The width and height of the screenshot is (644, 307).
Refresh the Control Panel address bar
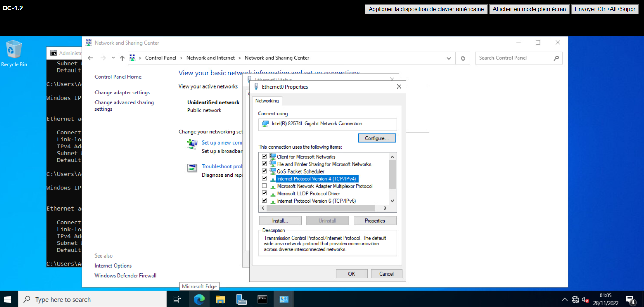(x=463, y=58)
